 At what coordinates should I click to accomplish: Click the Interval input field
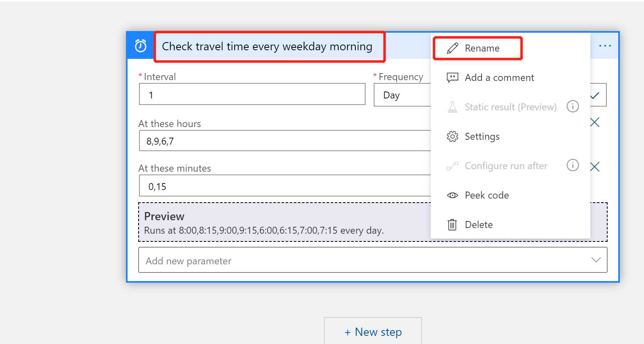252,94
